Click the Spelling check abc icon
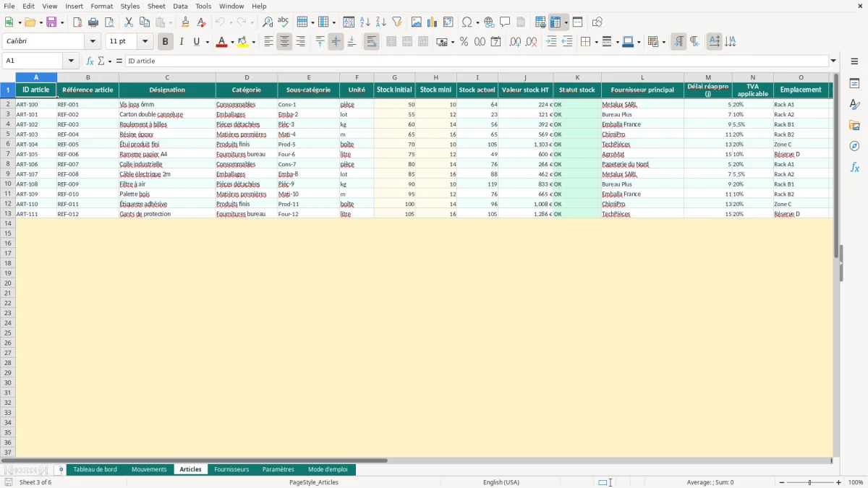The height and width of the screenshot is (488, 868). tap(284, 22)
